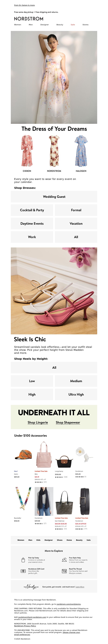Select the Ultra High heels button

pos(76,394)
